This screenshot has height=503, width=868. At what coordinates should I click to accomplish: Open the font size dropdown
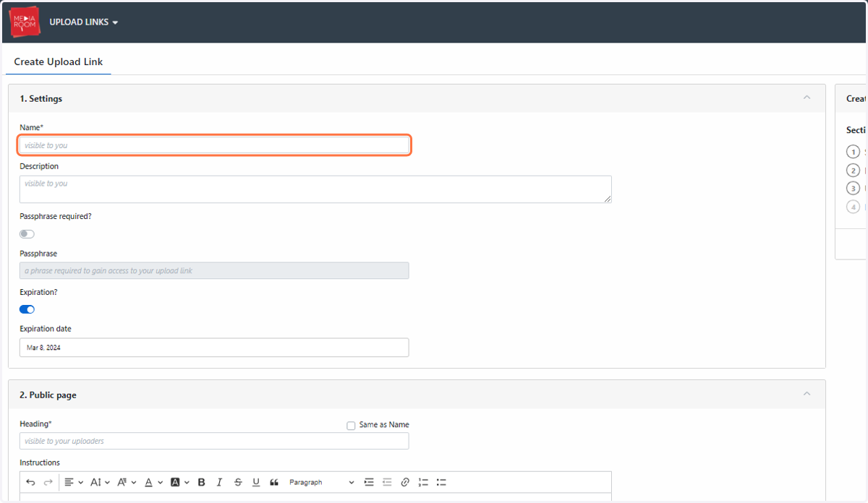pos(100,482)
